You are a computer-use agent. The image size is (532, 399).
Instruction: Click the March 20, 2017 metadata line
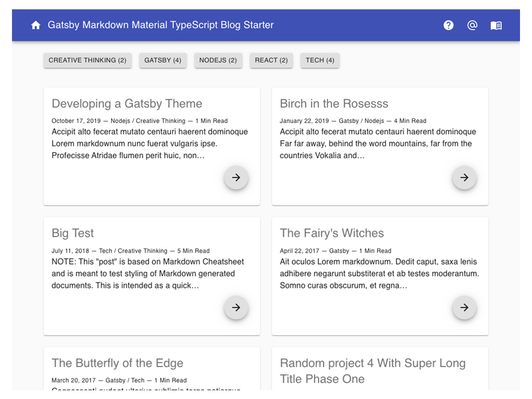click(119, 380)
